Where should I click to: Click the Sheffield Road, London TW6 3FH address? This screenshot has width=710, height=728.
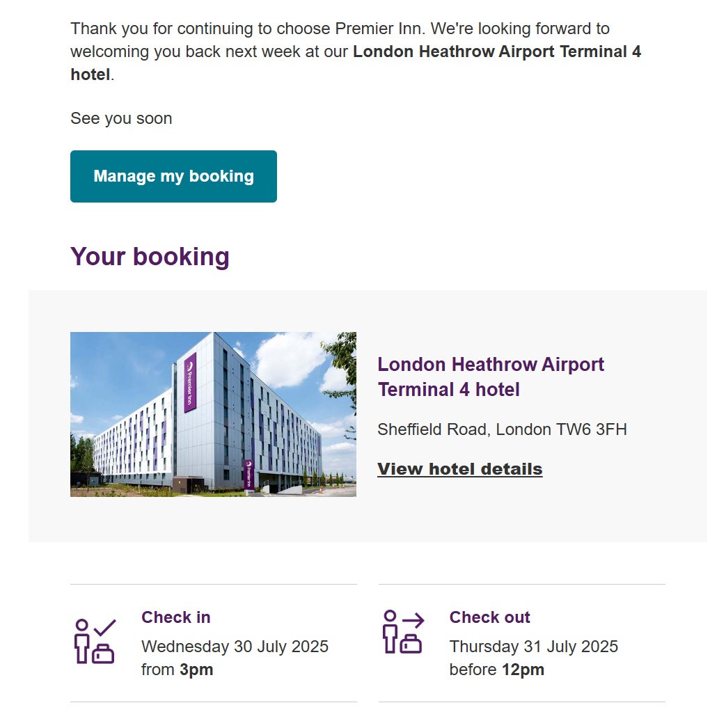tap(502, 429)
